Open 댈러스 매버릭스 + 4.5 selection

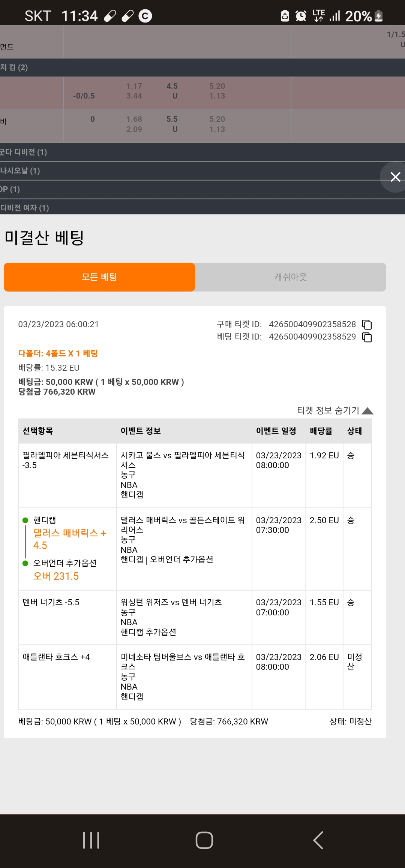click(70, 539)
